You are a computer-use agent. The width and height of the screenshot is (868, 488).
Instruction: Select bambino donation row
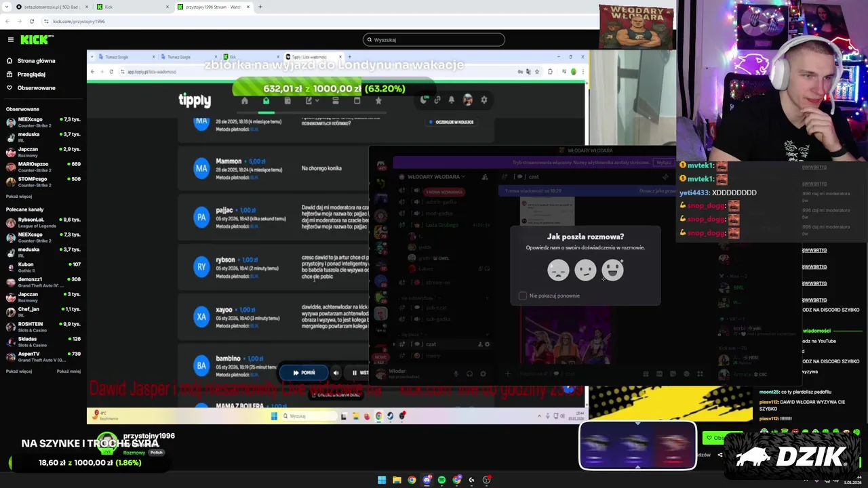(273, 366)
